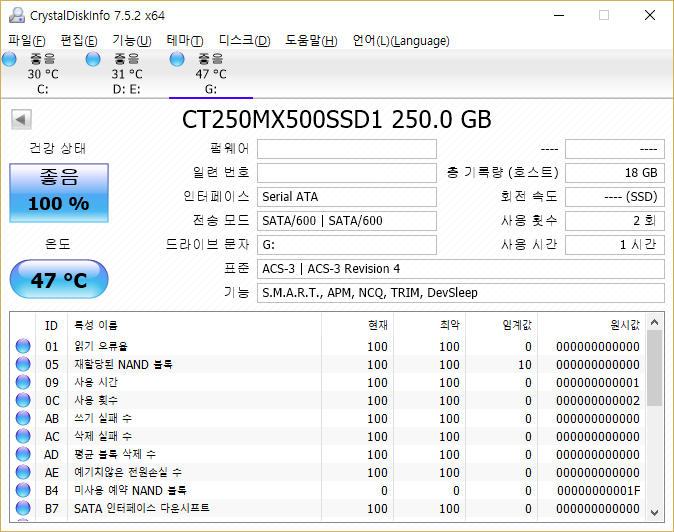
Task: Open the 파일(F) menu
Action: point(27,41)
